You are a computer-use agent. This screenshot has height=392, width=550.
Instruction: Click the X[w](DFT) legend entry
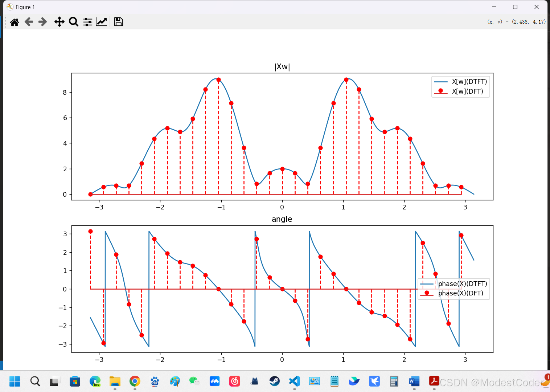pos(459,91)
